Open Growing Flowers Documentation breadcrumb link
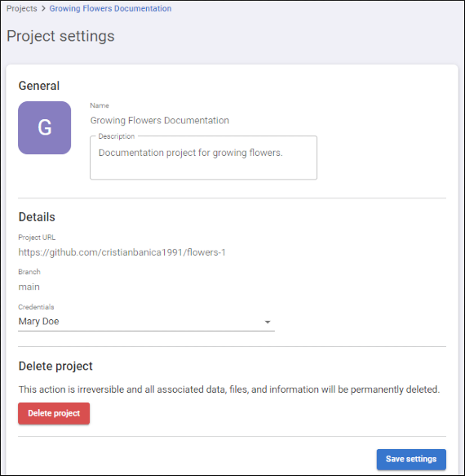This screenshot has width=465, height=476. 110,8
